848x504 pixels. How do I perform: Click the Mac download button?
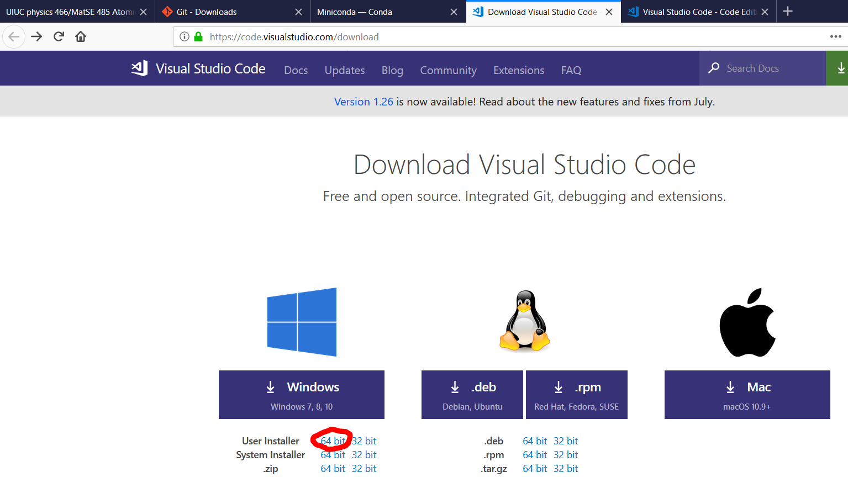click(x=747, y=395)
